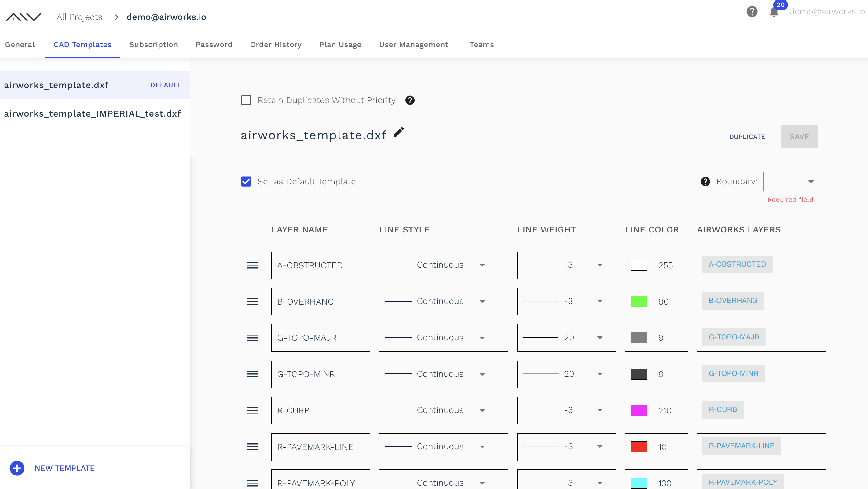Open line style dropdown for R-CURB
Viewport: 868px width, 489px height.
443,410
